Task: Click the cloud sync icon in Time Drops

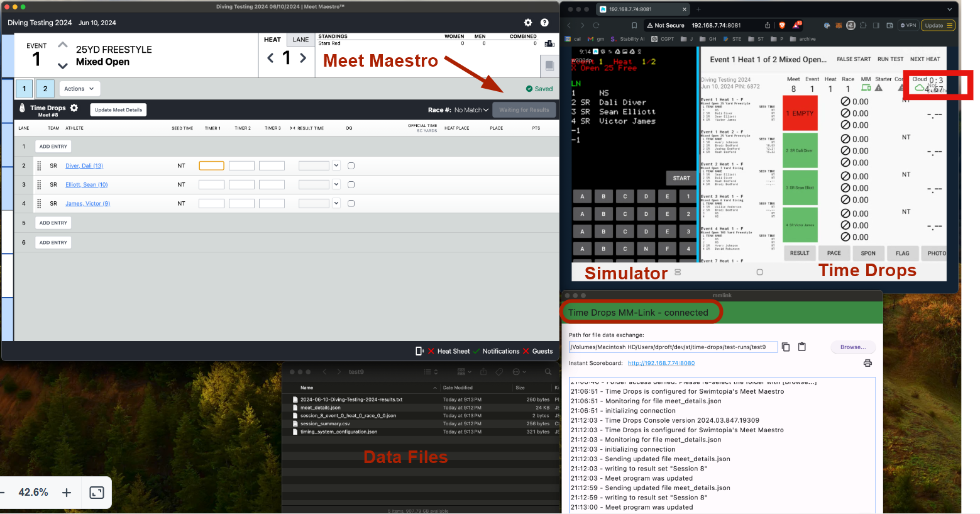Action: [919, 88]
